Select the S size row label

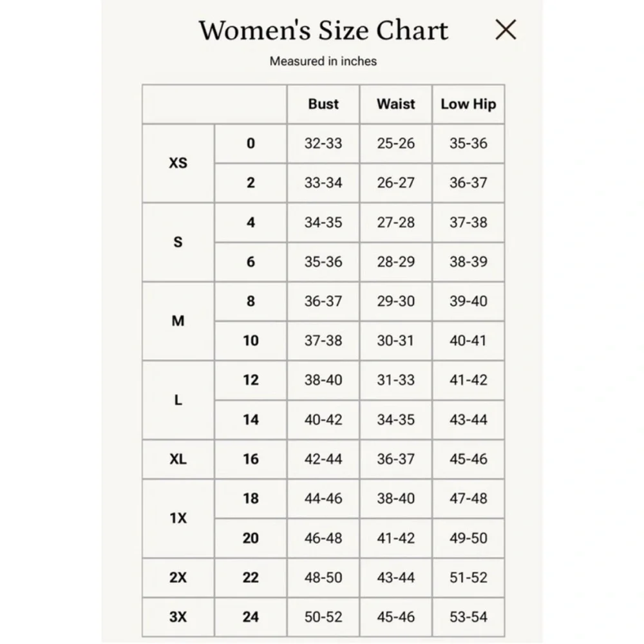(x=178, y=242)
